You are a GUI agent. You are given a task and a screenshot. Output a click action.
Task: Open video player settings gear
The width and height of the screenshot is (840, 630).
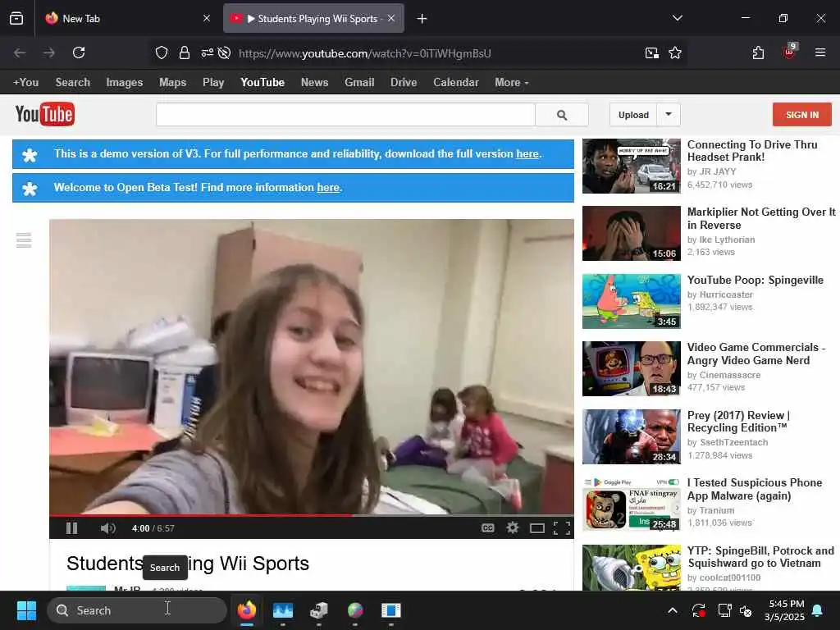click(x=513, y=528)
